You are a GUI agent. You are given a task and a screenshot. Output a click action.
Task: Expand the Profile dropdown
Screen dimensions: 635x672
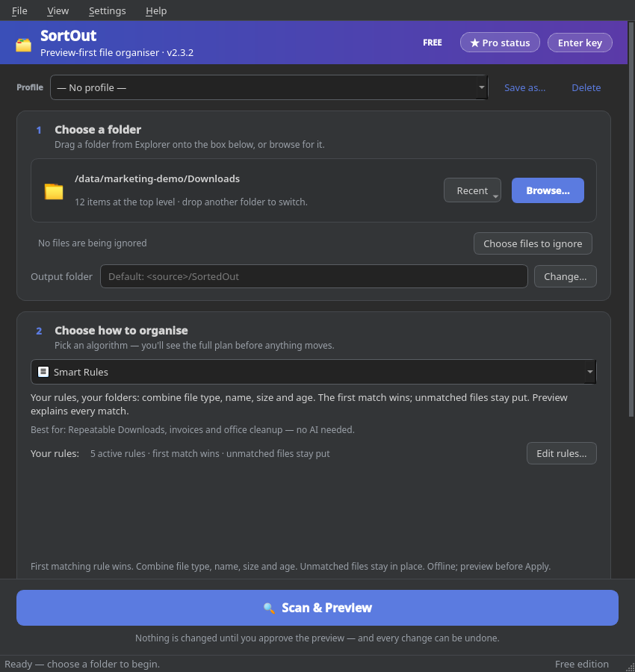(x=269, y=87)
